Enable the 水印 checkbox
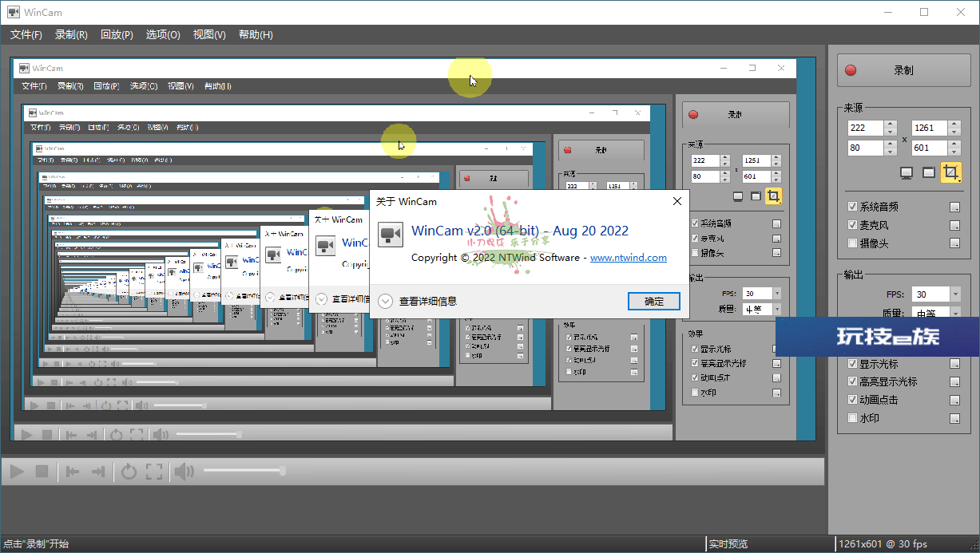The image size is (980, 553). pyautogui.click(x=852, y=419)
